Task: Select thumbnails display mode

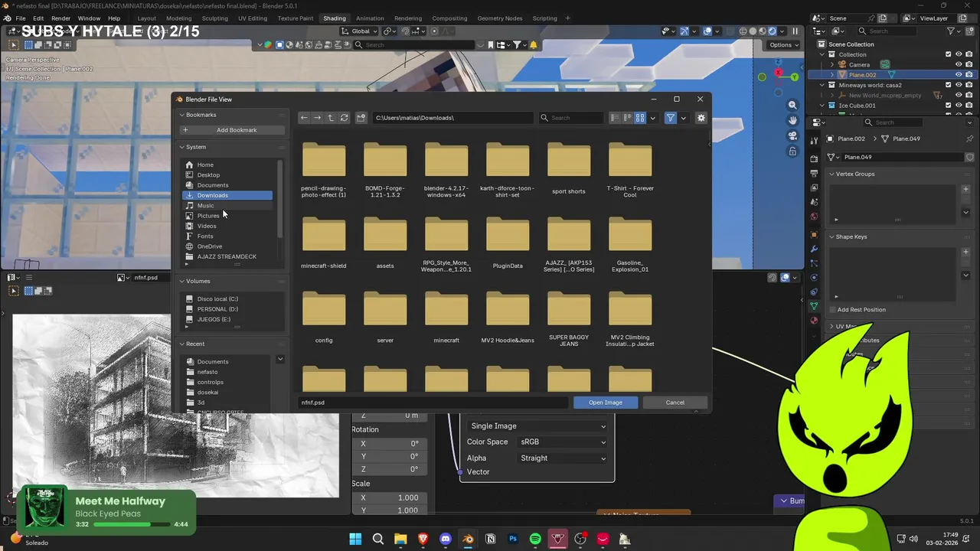Action: (x=640, y=118)
